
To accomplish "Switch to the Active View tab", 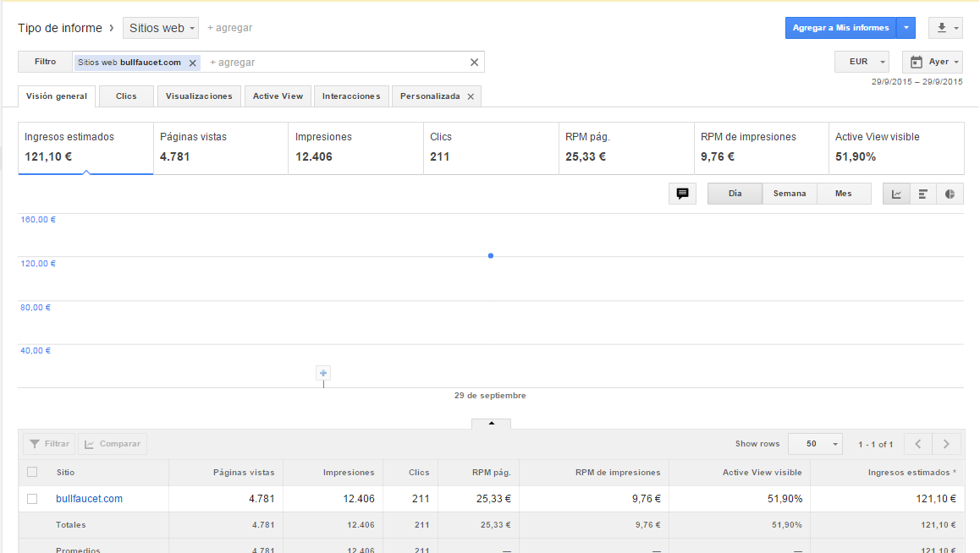I will 278,96.
